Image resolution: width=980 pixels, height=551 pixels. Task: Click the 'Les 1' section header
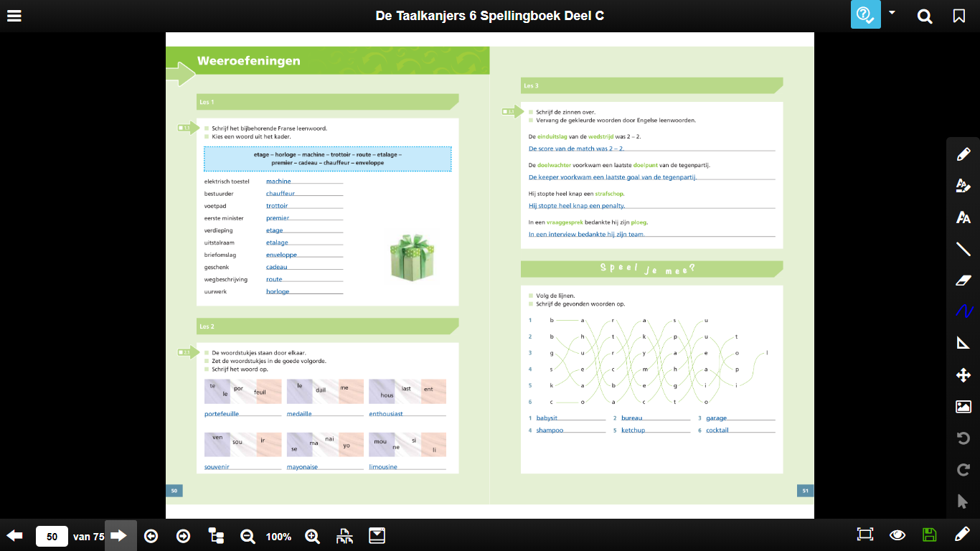[327, 102]
